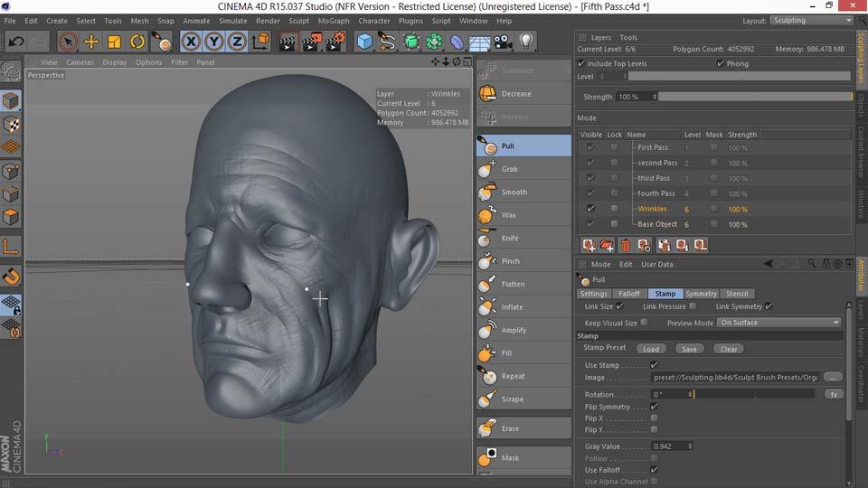Screen dimensions: 868x488
Task: Select the Flatten sculpt tool
Action: (x=512, y=284)
